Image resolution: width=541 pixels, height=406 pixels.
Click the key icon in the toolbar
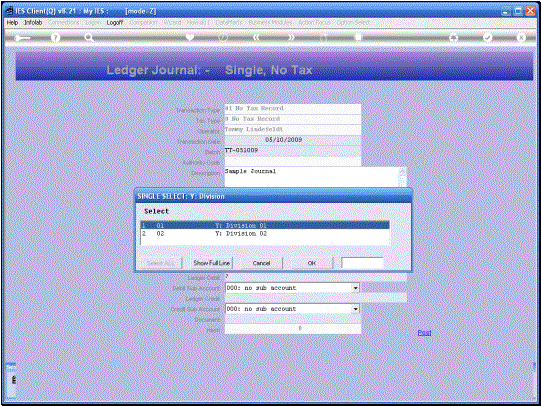pyautogui.click(x=22, y=38)
